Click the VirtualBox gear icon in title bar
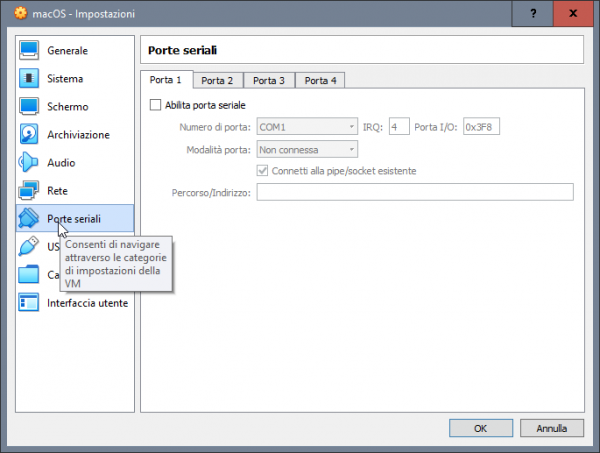600x453 pixels. click(21, 13)
